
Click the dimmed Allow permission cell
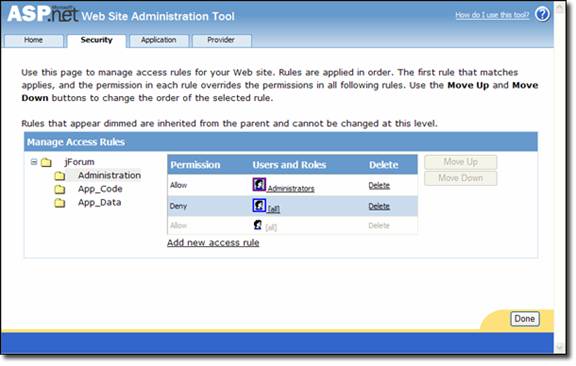(179, 226)
